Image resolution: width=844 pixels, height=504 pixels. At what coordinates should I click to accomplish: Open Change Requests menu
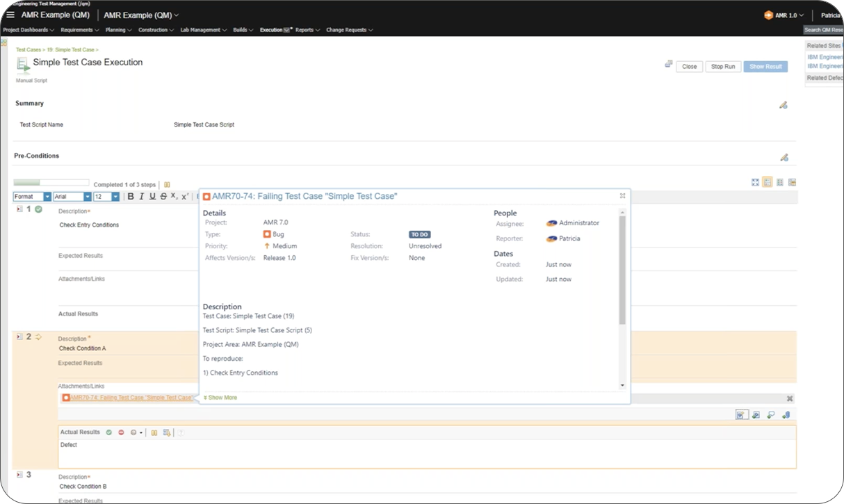[x=350, y=30]
